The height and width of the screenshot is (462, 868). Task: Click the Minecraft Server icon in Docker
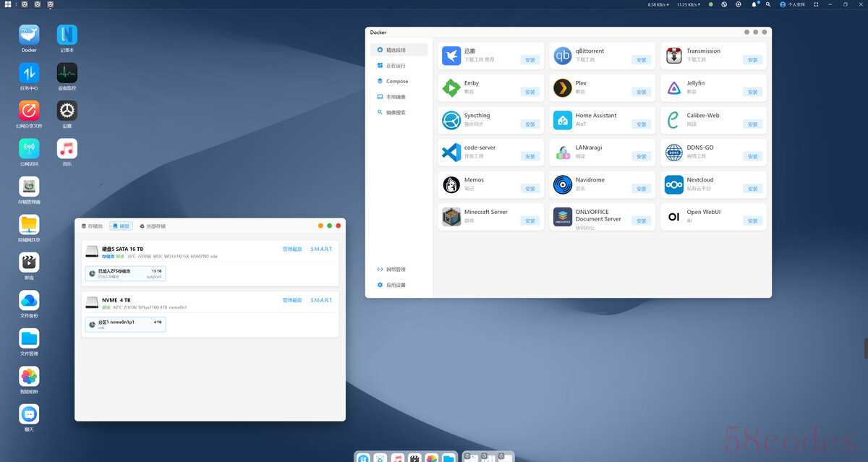coord(451,217)
